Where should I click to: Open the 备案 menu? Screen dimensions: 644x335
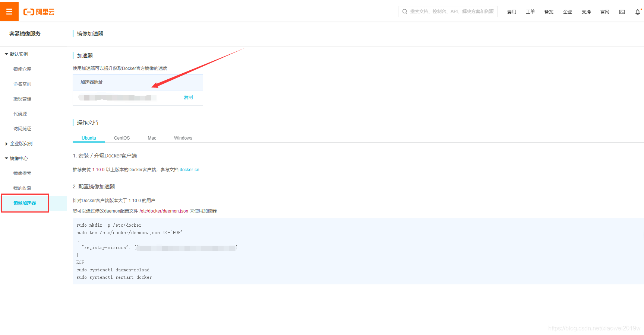[x=549, y=12]
